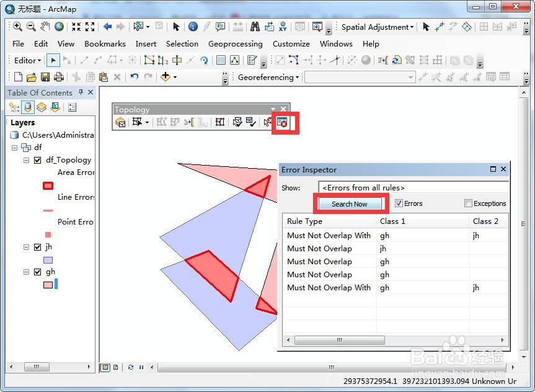This screenshot has height=392, width=535.
Task: Click List By Source icon
Action: (28, 107)
